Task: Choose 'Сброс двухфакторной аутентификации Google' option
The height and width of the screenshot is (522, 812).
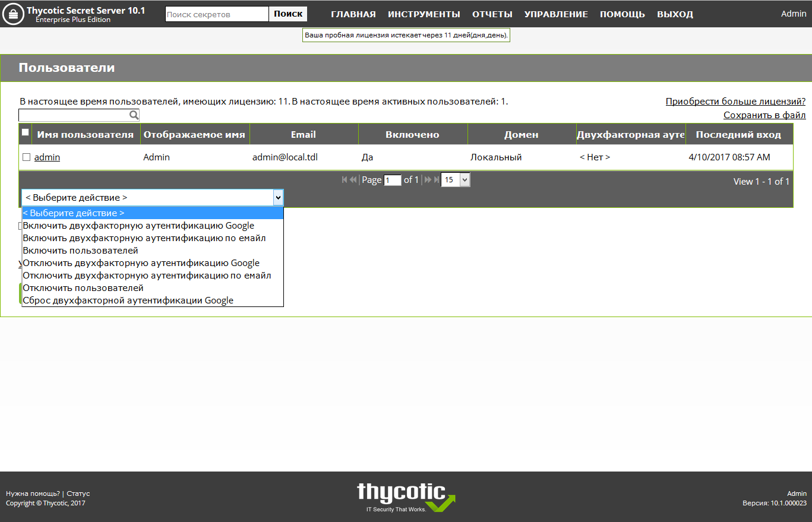Action: [x=153, y=300]
